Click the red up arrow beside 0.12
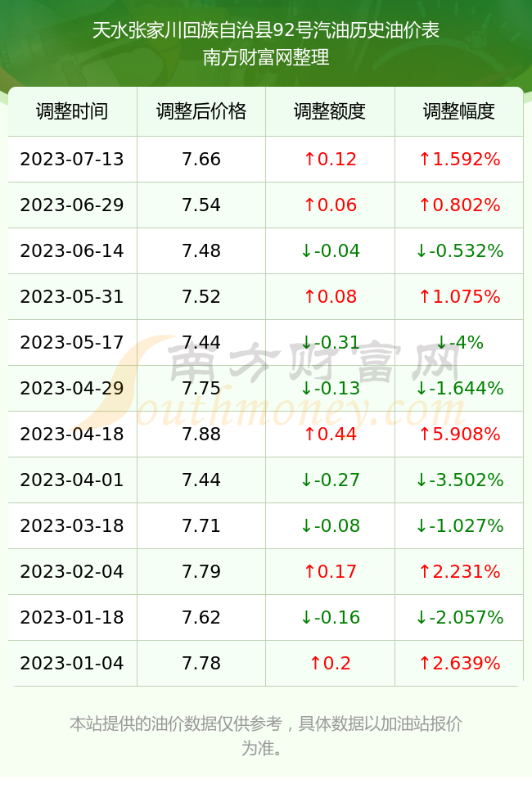 [309, 159]
